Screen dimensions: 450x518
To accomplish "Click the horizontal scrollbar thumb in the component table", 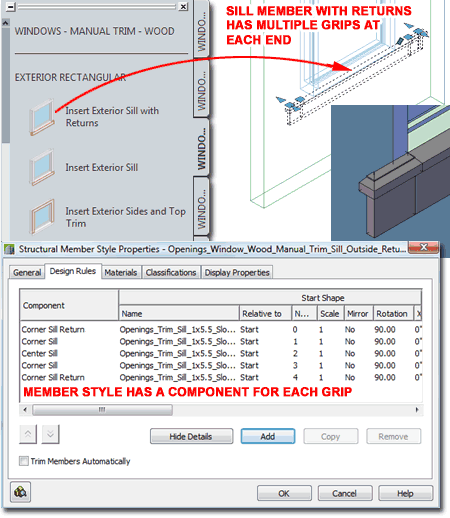I will click(102, 409).
